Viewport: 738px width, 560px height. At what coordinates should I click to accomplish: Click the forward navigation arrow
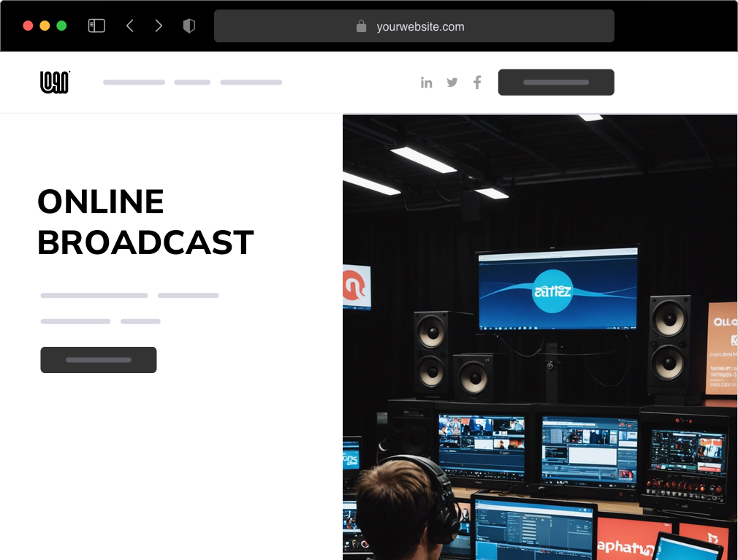click(x=159, y=25)
